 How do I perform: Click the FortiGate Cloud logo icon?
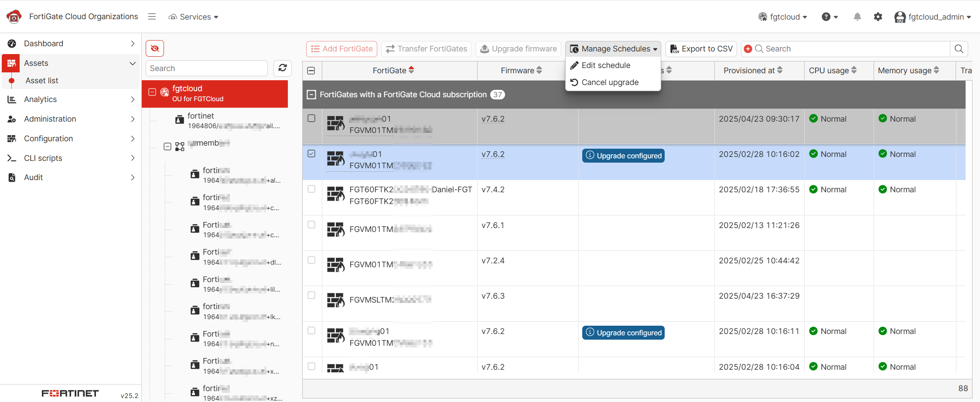14,17
